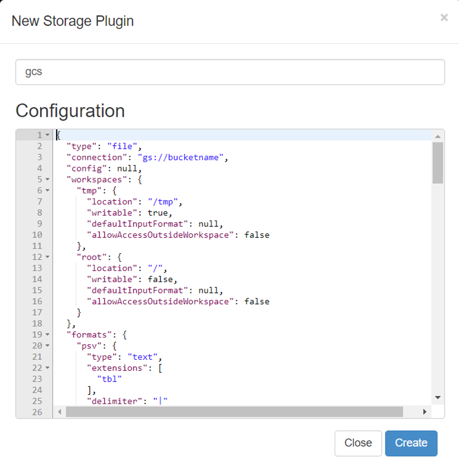459x476 pixels.
Task: Click the Close button
Action: [x=358, y=443]
